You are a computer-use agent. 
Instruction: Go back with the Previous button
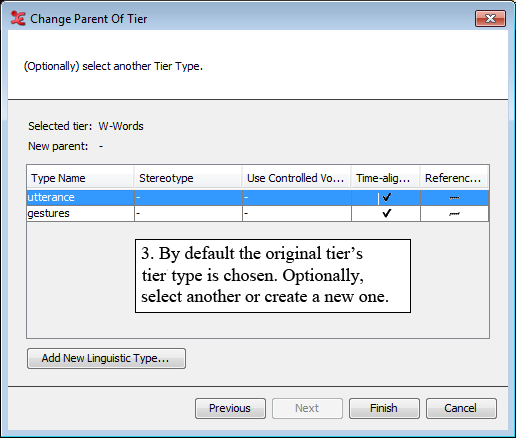pos(230,408)
